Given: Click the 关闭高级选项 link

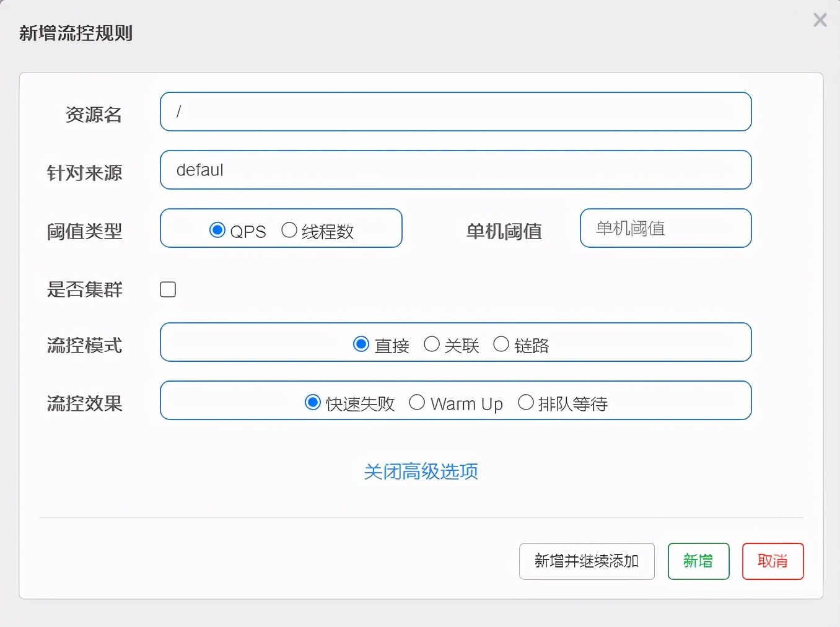Looking at the screenshot, I should pyautogui.click(x=421, y=471).
